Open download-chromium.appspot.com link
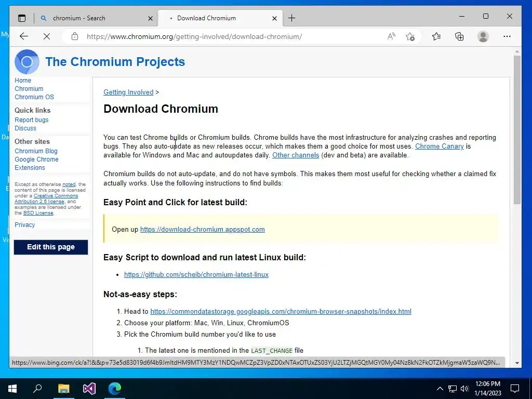This screenshot has height=399, width=532. click(203, 229)
